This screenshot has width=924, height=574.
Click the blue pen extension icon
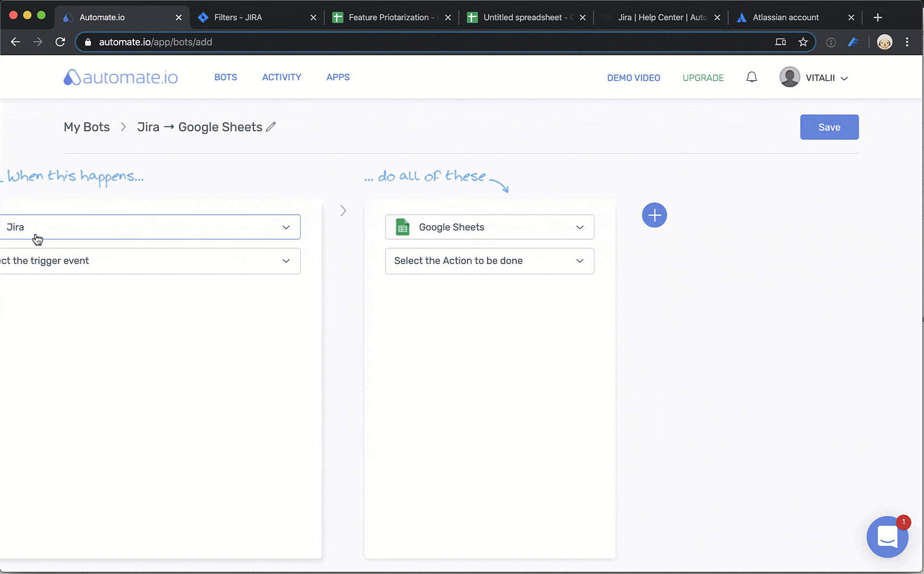tap(853, 42)
